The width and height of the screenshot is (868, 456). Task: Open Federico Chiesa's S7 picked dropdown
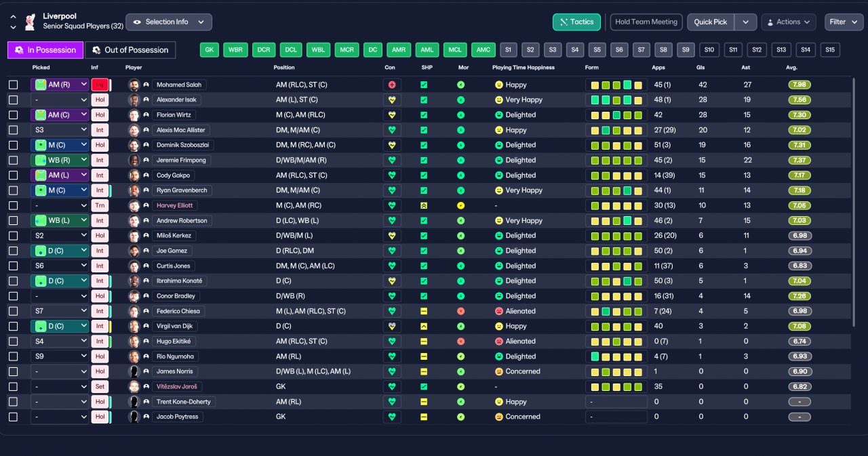pyautogui.click(x=60, y=311)
